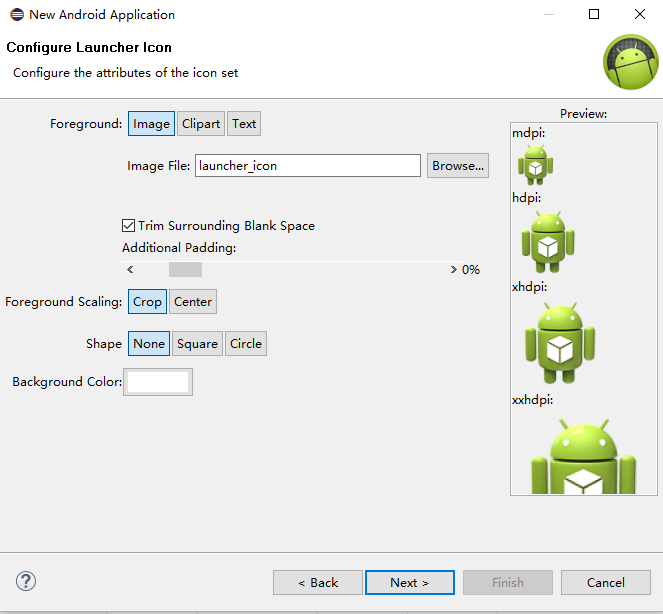Maximize the New Android Application window
Image resolution: width=663 pixels, height=614 pixels.
(594, 14)
